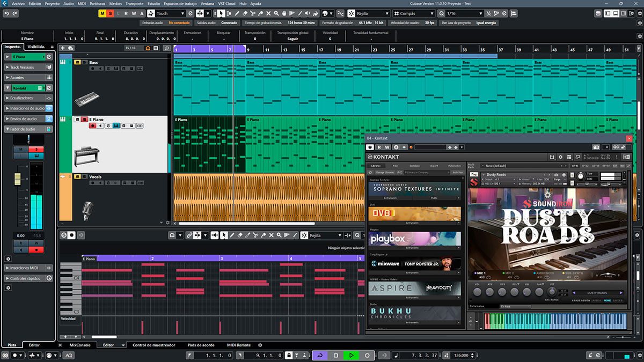Click the Undo arrow icon
The width and height of the screenshot is (644, 362).
click(7, 13)
